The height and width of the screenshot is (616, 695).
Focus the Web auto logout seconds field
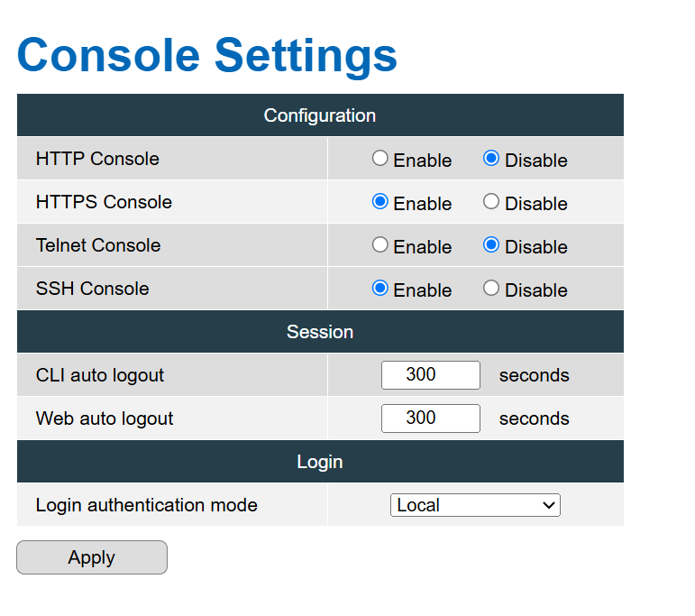(x=430, y=418)
